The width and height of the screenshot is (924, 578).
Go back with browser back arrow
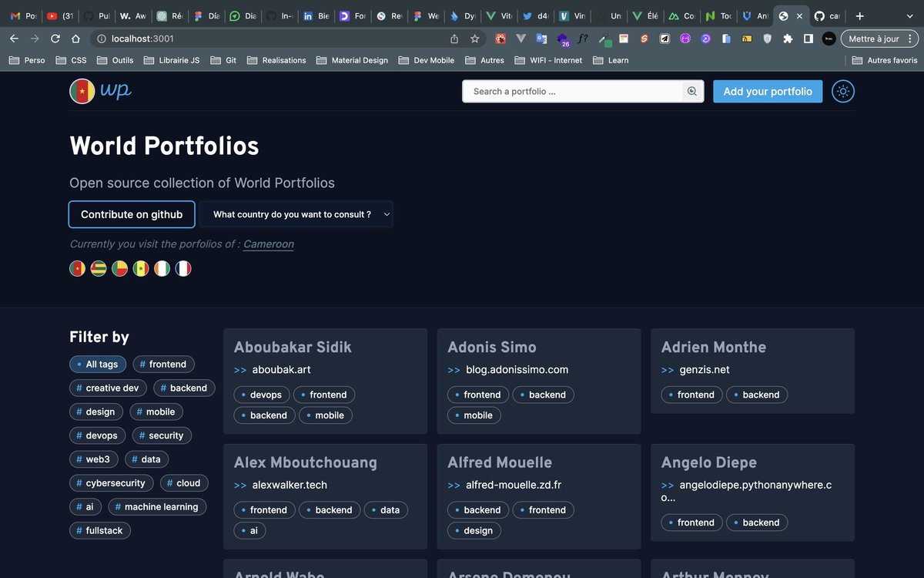click(x=14, y=39)
